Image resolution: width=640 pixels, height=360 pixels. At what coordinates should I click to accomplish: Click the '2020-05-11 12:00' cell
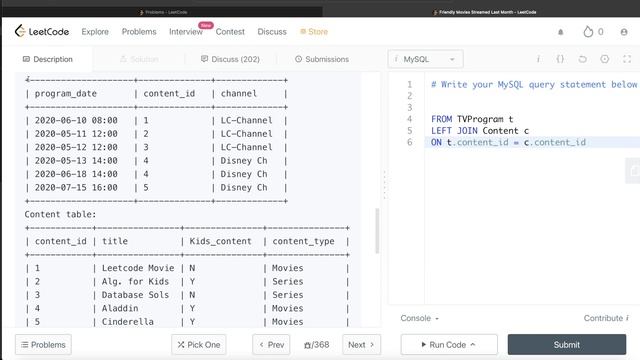click(x=76, y=134)
